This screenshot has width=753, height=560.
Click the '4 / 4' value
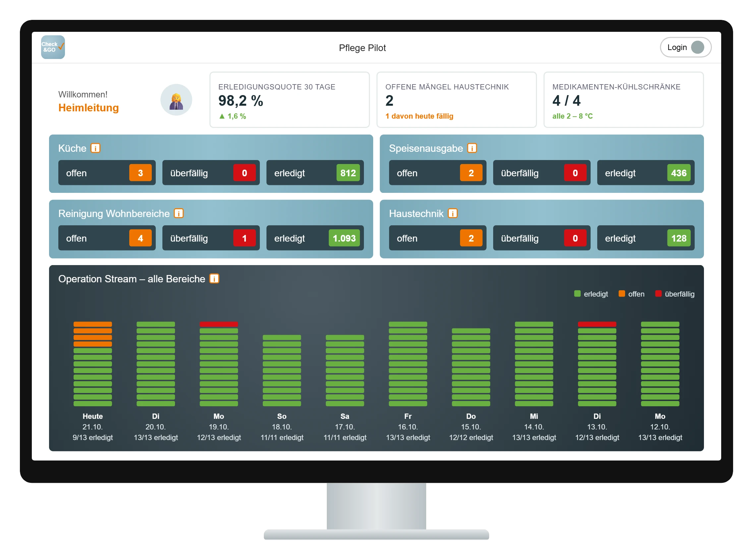[x=566, y=101]
